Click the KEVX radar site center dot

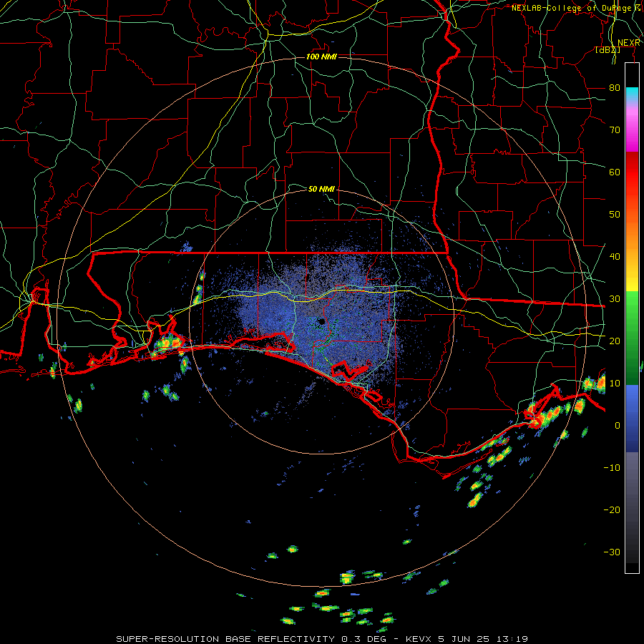[x=322, y=321]
